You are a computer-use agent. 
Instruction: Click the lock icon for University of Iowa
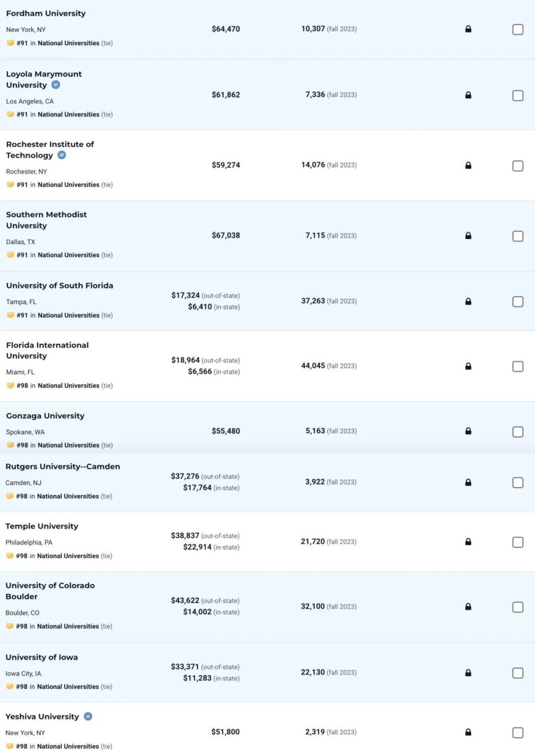(468, 673)
